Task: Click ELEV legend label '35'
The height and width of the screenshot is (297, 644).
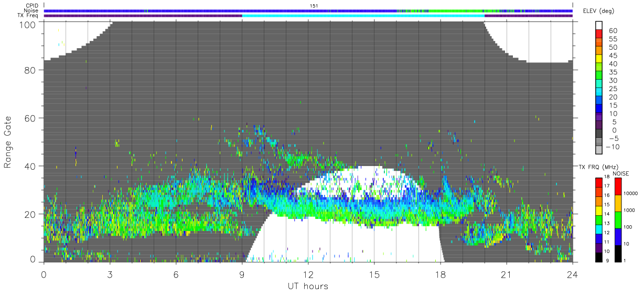Action: (613, 72)
